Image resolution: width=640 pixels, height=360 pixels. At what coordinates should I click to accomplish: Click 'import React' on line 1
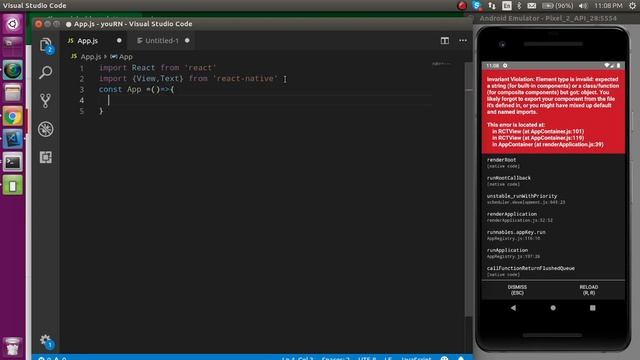pos(127,68)
